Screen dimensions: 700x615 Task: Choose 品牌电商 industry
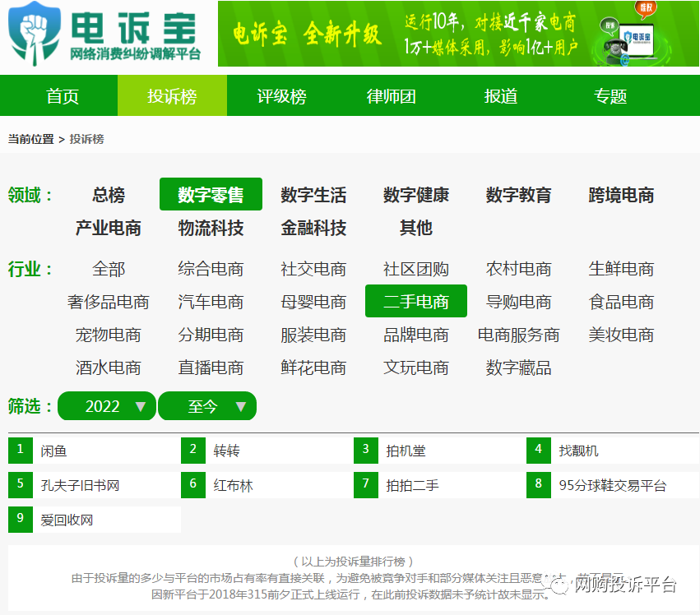pyautogui.click(x=416, y=335)
